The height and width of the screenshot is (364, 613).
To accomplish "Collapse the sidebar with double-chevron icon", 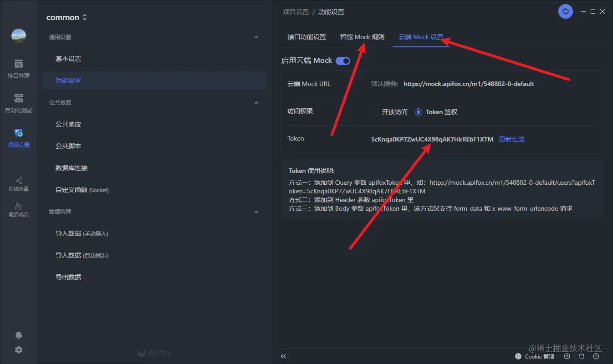I will point(283,356).
